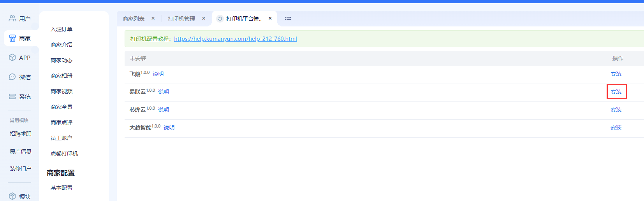This screenshot has width=644, height=201.
Task: Open 招聘求职 common module
Action: point(21,134)
